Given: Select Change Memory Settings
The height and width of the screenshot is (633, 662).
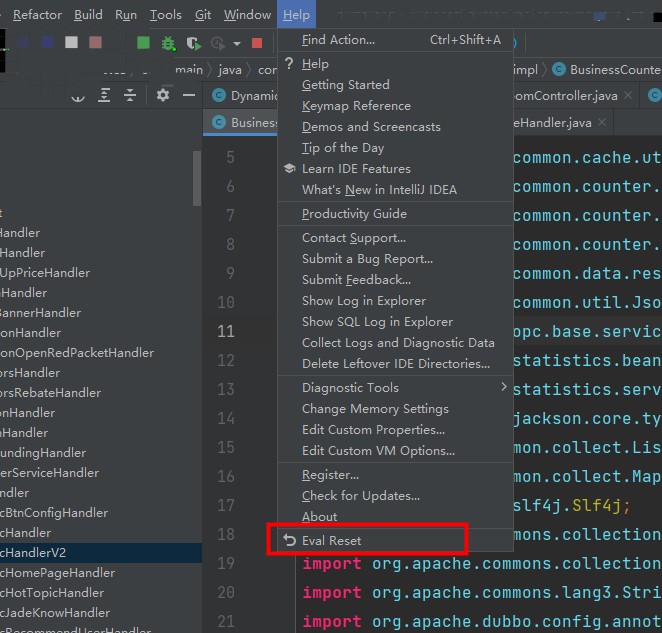Looking at the screenshot, I should [x=395, y=409].
